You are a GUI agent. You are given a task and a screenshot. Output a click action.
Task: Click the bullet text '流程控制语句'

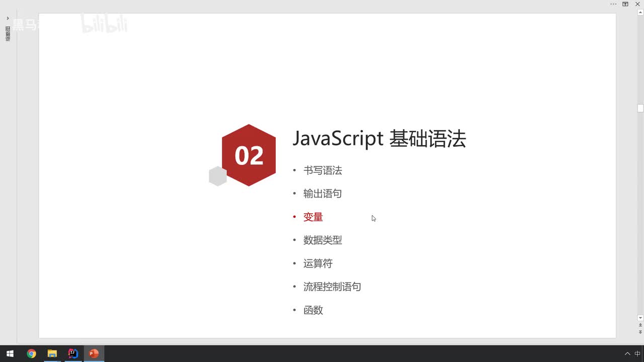click(332, 287)
